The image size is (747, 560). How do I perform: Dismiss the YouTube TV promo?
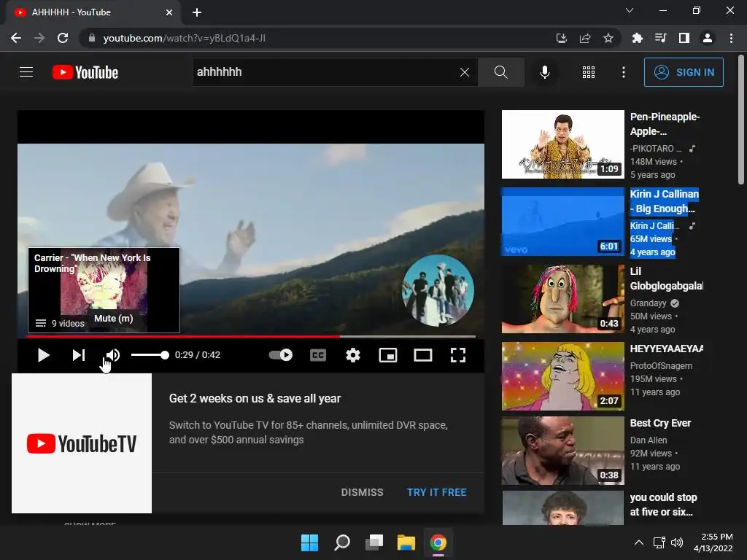coord(362,492)
